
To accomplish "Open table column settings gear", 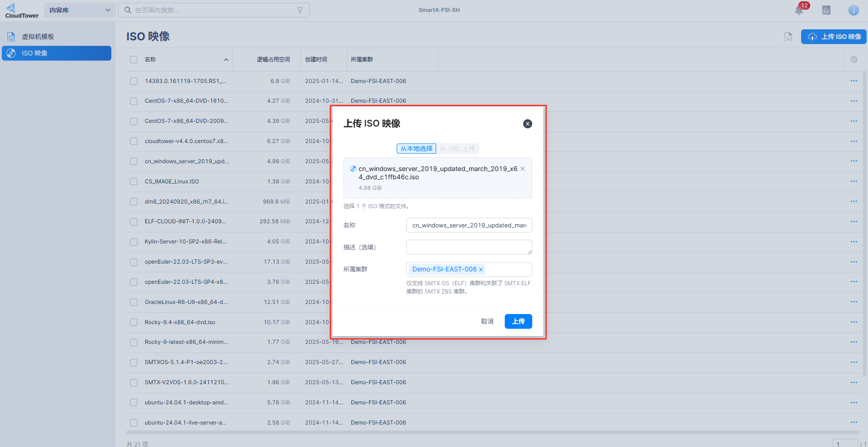I will click(x=854, y=60).
